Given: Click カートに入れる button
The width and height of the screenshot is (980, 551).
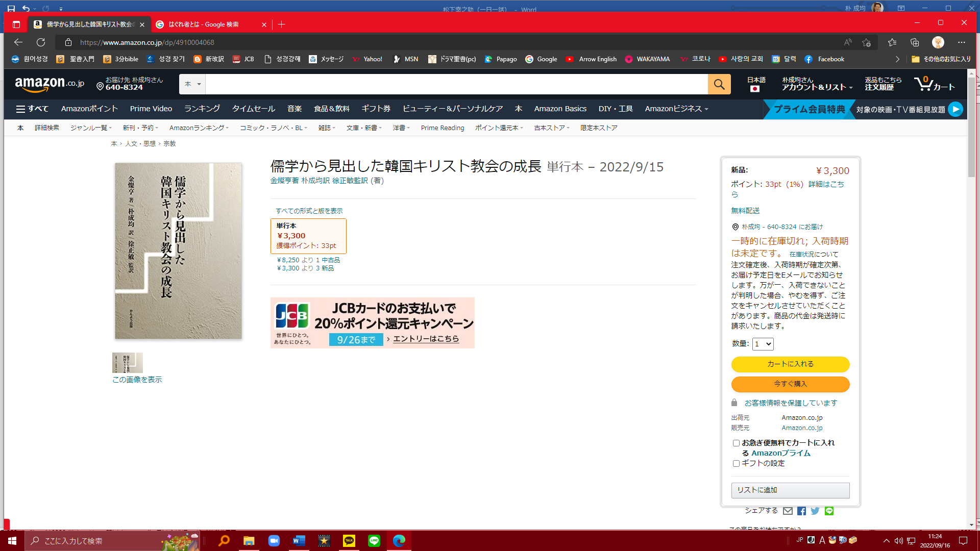Looking at the screenshot, I should [x=790, y=364].
